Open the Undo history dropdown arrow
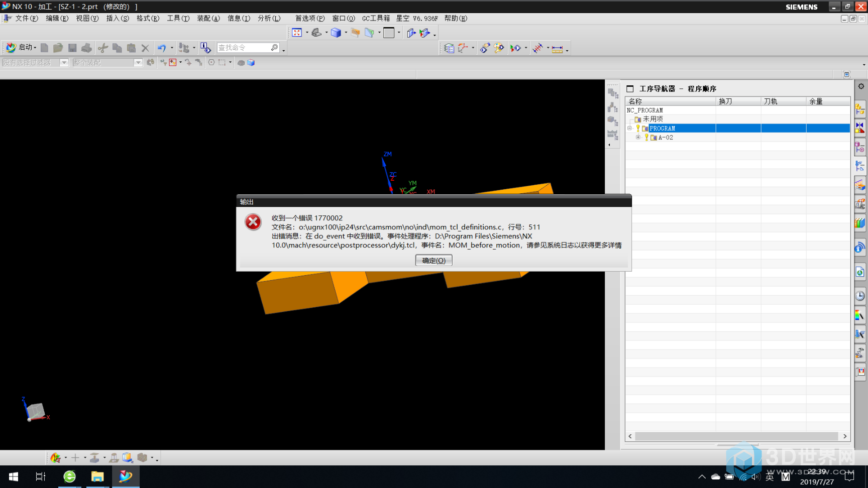The width and height of the screenshot is (868, 488). (172, 48)
